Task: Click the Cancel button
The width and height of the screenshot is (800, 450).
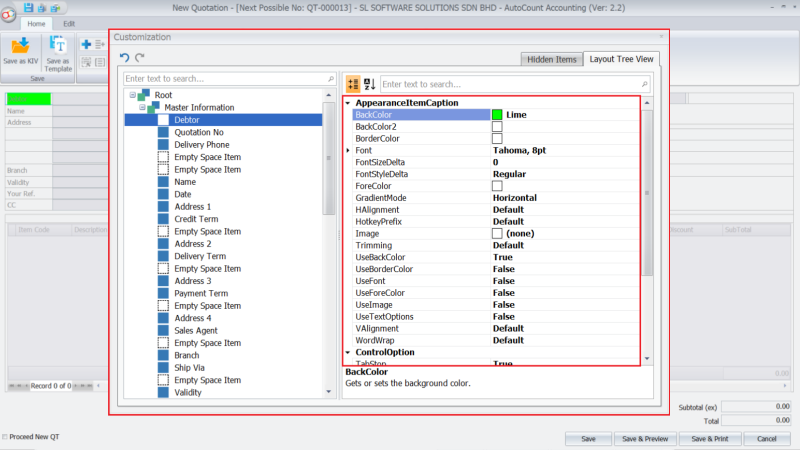Action: [x=766, y=439]
